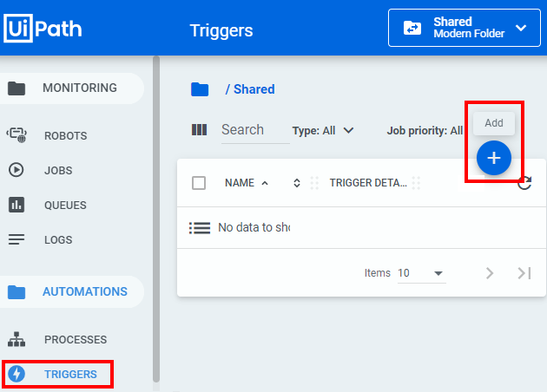Open the Job priority filter
This screenshot has height=392, width=547.
425,131
